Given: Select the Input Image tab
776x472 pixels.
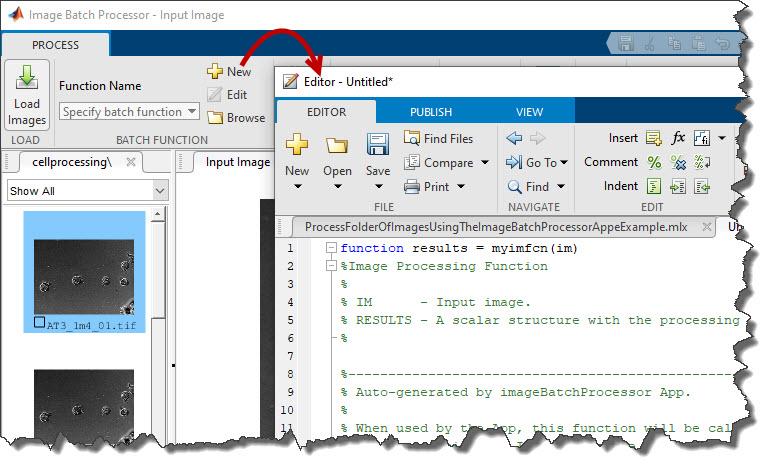Looking at the screenshot, I should pyautogui.click(x=238, y=162).
